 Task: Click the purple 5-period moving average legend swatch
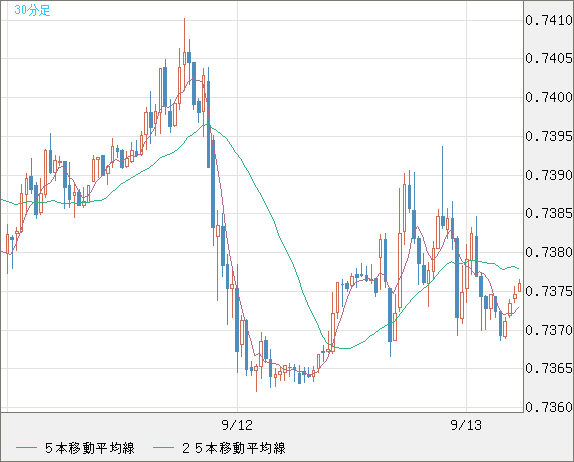point(26,448)
